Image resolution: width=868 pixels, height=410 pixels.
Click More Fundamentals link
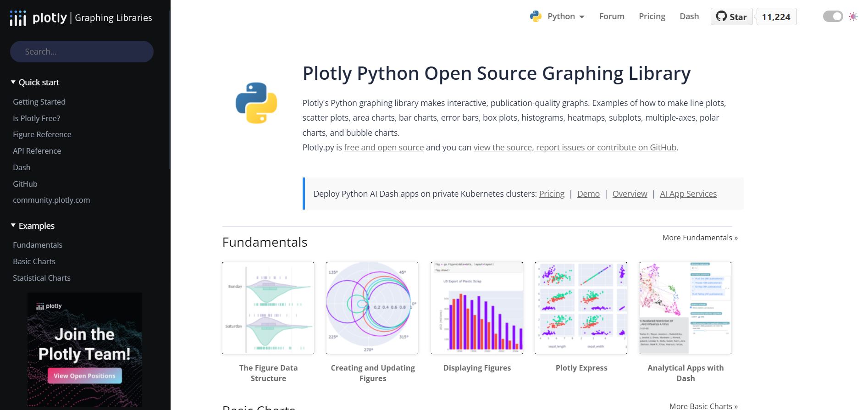pyautogui.click(x=700, y=238)
